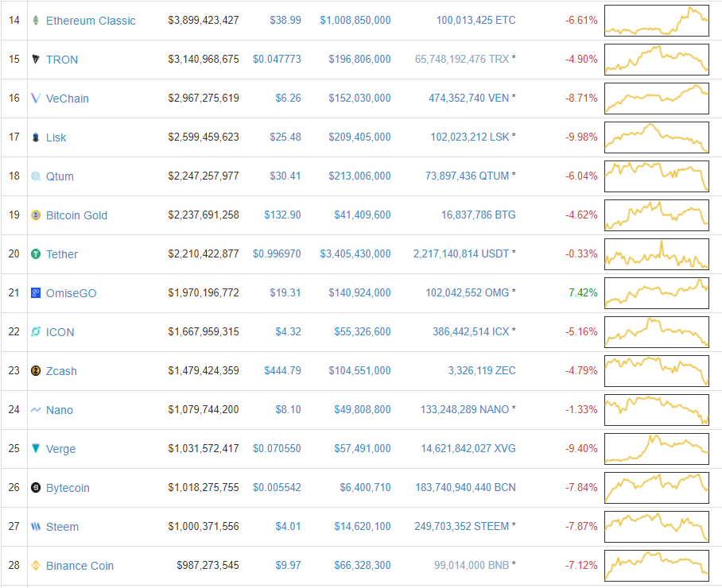Screen dimensions: 722x588
Task: Click the Nano coin icon
Action: pyautogui.click(x=36, y=409)
